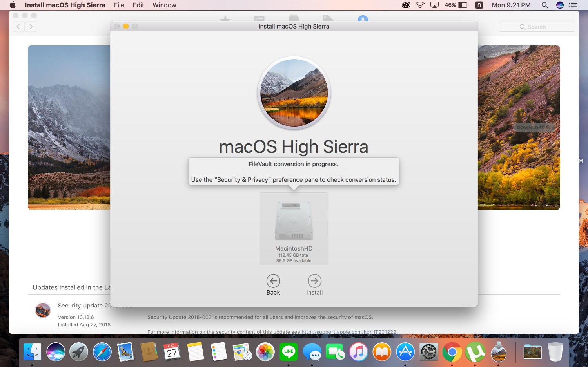This screenshot has width=588, height=367.
Task: Click the Siri icon in menu bar
Action: click(x=560, y=5)
